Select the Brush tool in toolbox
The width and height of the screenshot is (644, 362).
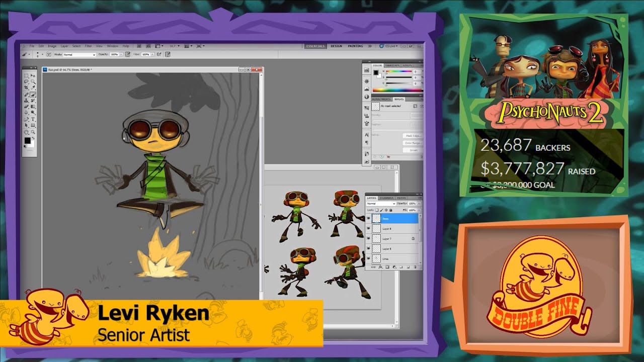tap(33, 95)
